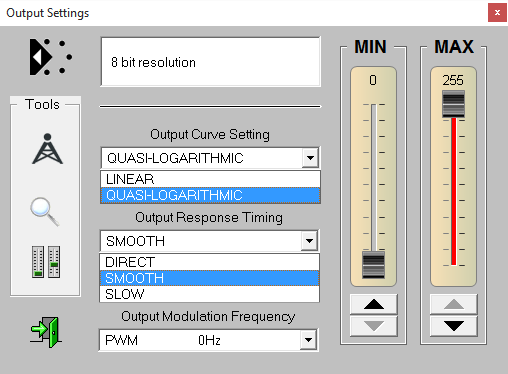Increase MAX value with up arrow
The width and height of the screenshot is (508, 374).
click(454, 304)
